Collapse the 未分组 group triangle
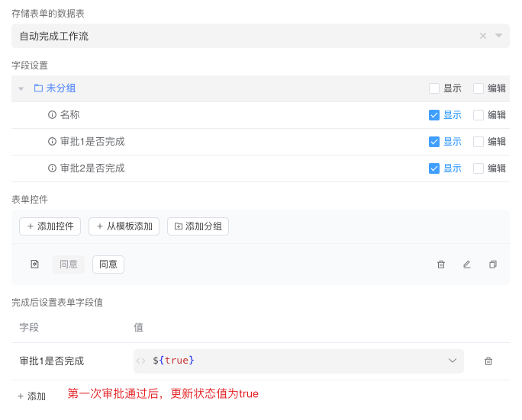The width and height of the screenshot is (522, 420). [21, 89]
